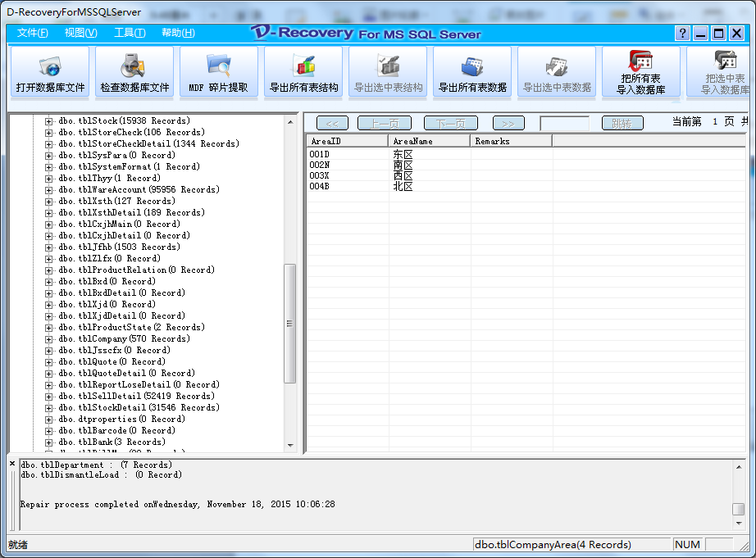Click the jump 跳转 button
The height and width of the screenshot is (558, 756).
click(622, 124)
